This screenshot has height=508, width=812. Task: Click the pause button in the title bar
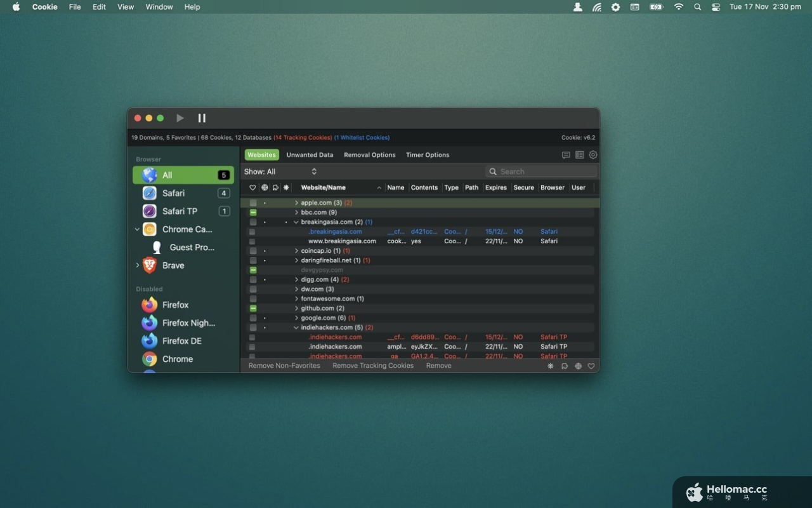pos(202,118)
